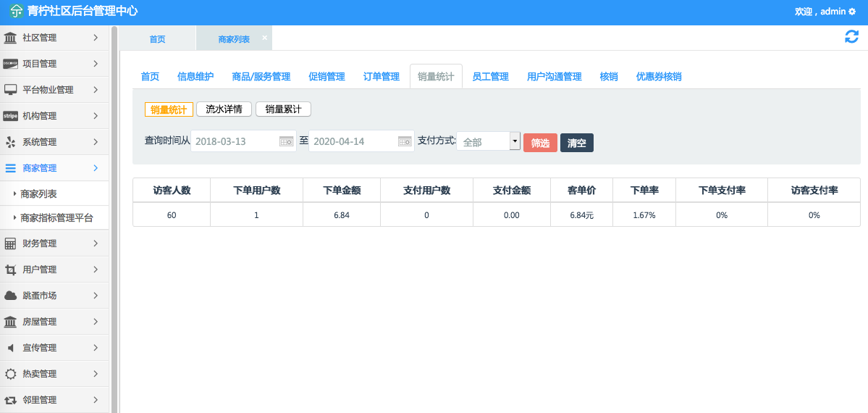This screenshot has height=413, width=868.
Task: Open the 订单管理 tab
Action: tap(382, 77)
